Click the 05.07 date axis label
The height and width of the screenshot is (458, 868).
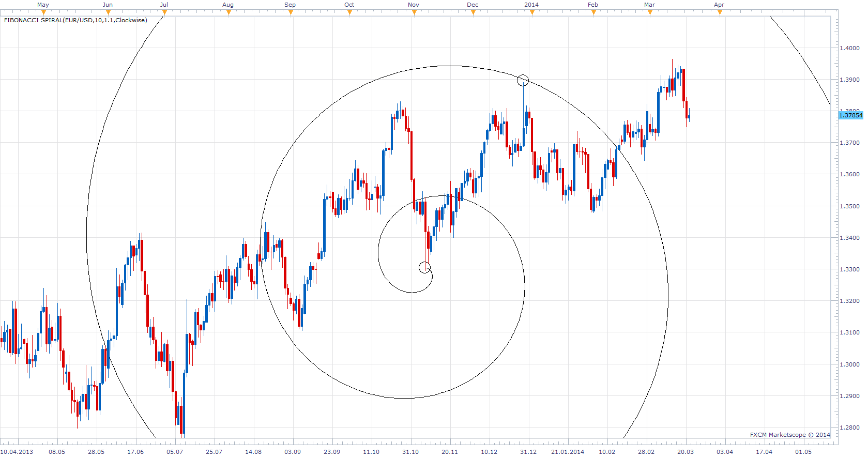click(x=175, y=452)
